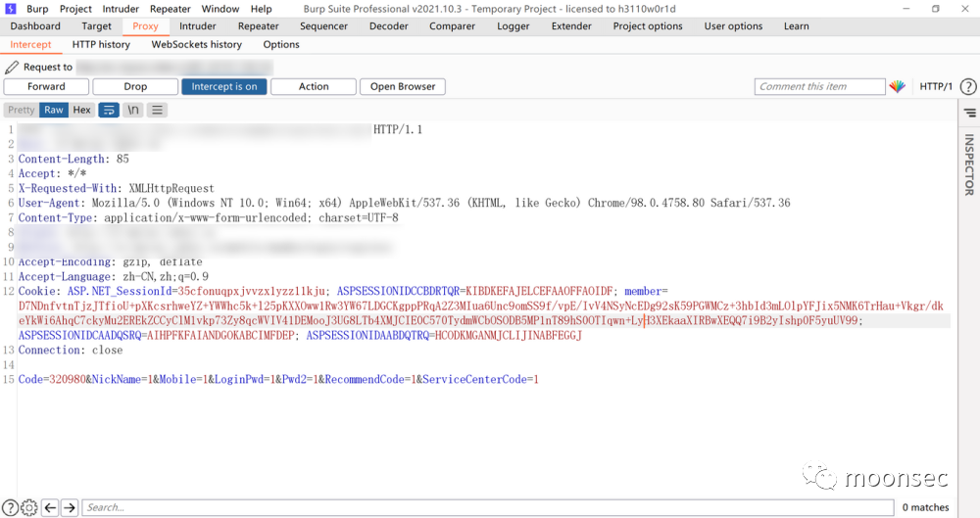This screenshot has height=518, width=980.
Task: Open search settings gear icon
Action: point(28,507)
